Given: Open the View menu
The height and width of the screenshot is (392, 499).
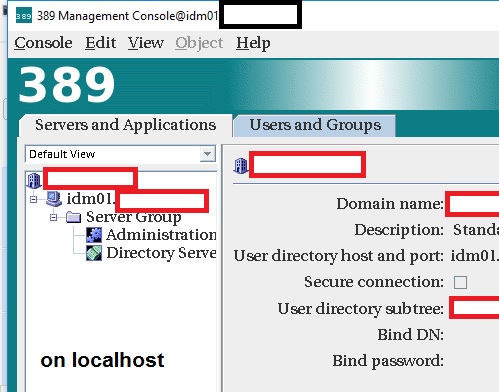Looking at the screenshot, I should (146, 43).
